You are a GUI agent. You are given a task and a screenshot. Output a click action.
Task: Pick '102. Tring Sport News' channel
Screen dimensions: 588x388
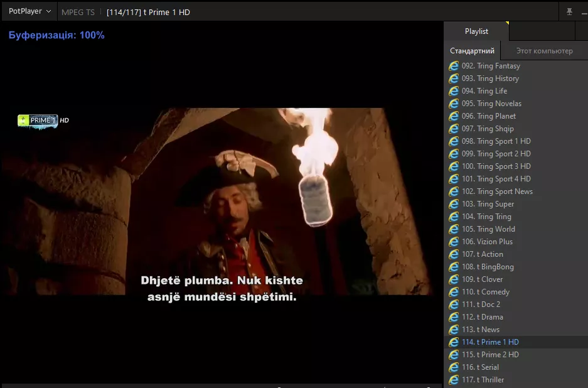[x=516, y=191]
